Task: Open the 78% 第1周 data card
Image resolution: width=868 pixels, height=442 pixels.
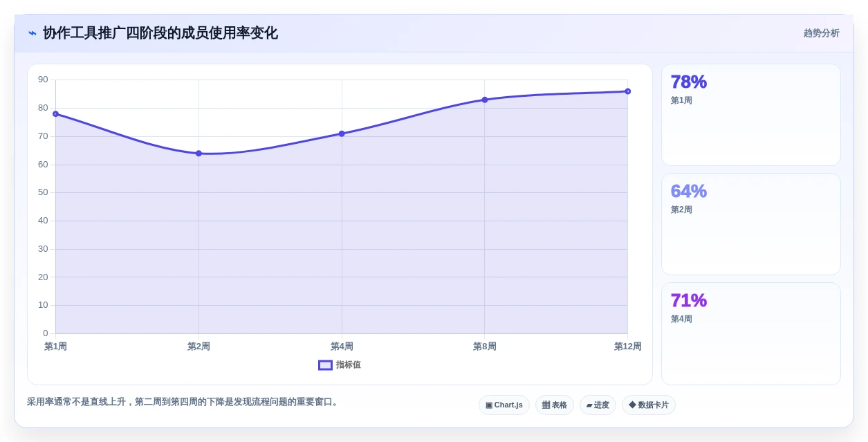Action: coord(751,115)
